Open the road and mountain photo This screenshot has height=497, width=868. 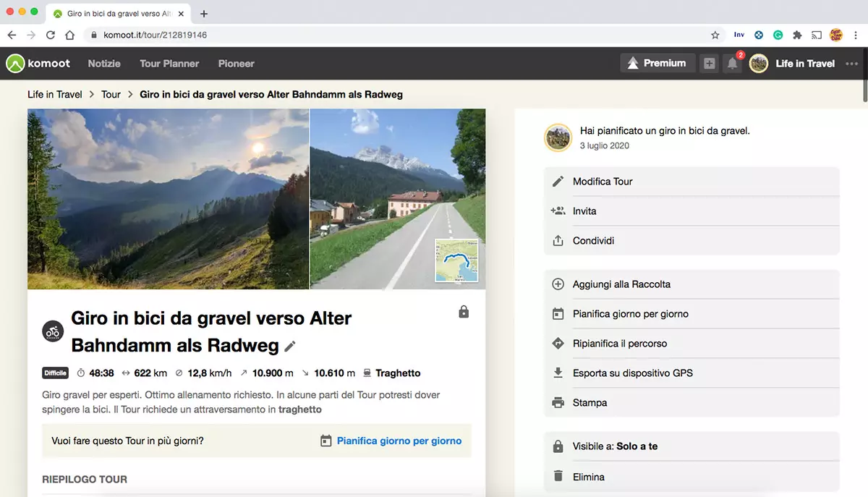[397, 199]
